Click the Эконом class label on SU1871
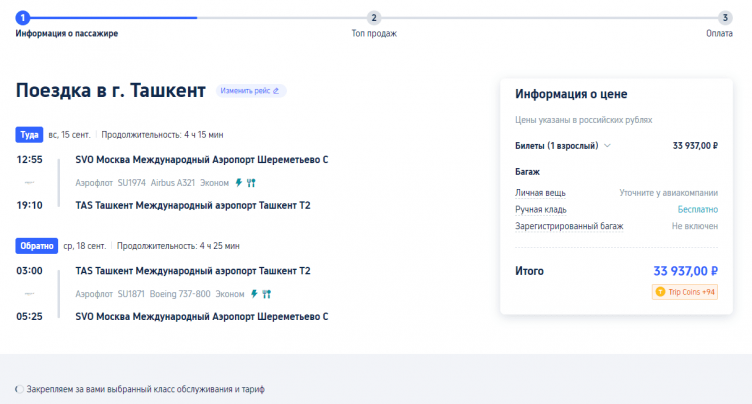This screenshot has width=752, height=404. coord(230,294)
